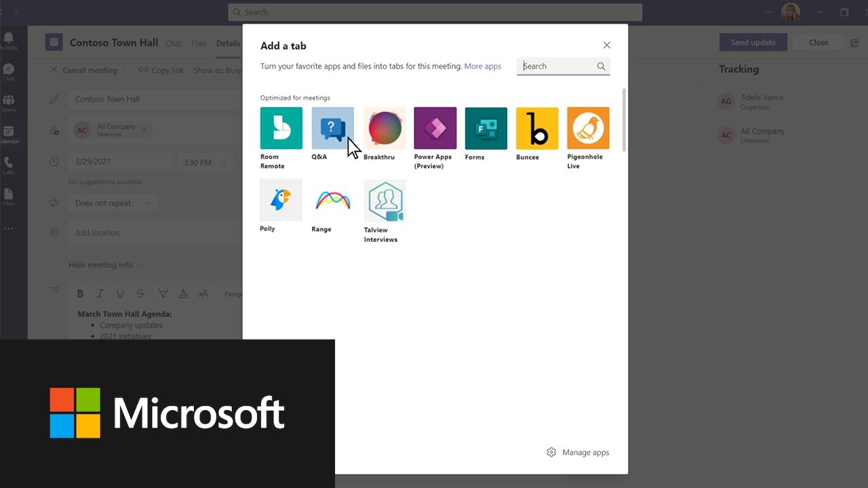868x488 pixels.
Task: Click the Teams top search bar
Action: (435, 12)
